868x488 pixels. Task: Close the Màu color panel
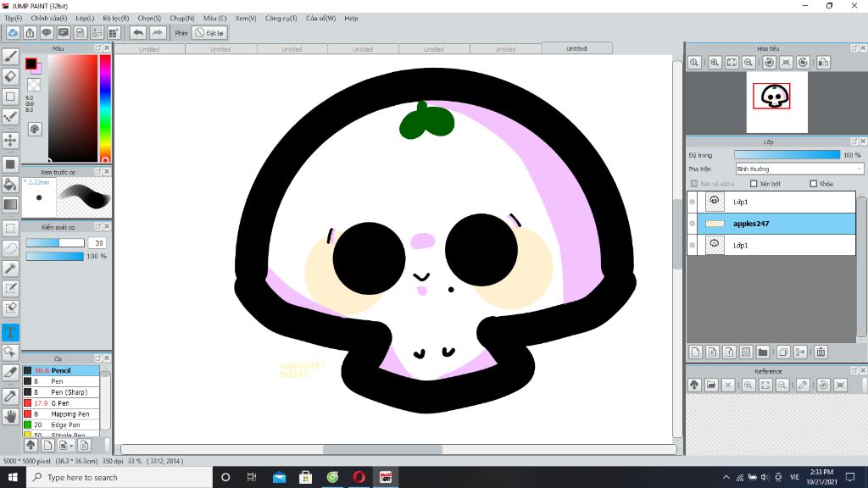coord(107,48)
